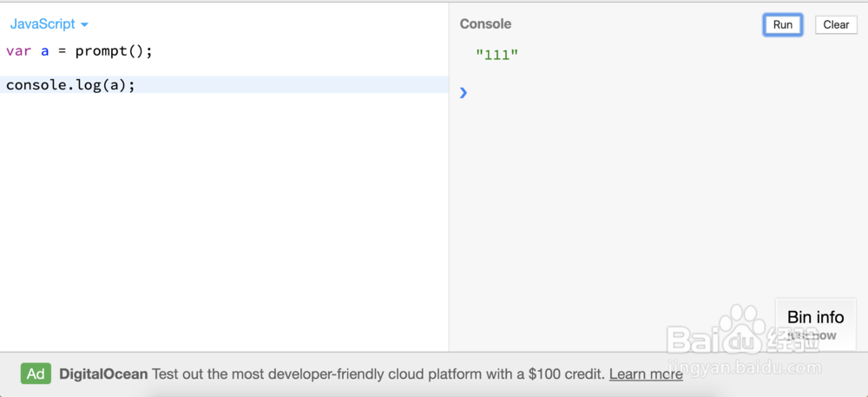This screenshot has width=868, height=397.
Task: Click the blue console prompt chevron
Action: pos(464,92)
